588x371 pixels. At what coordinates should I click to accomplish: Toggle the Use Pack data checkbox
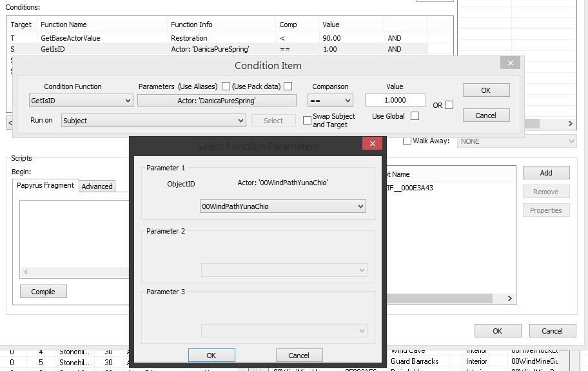pyautogui.click(x=288, y=86)
